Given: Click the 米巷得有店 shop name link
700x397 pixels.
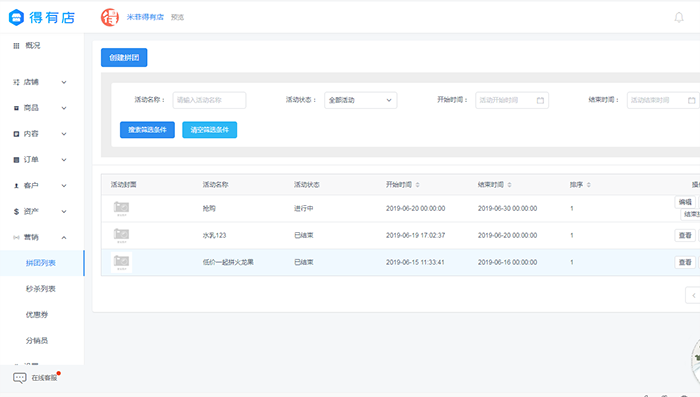Looking at the screenshot, I should click(x=145, y=17).
